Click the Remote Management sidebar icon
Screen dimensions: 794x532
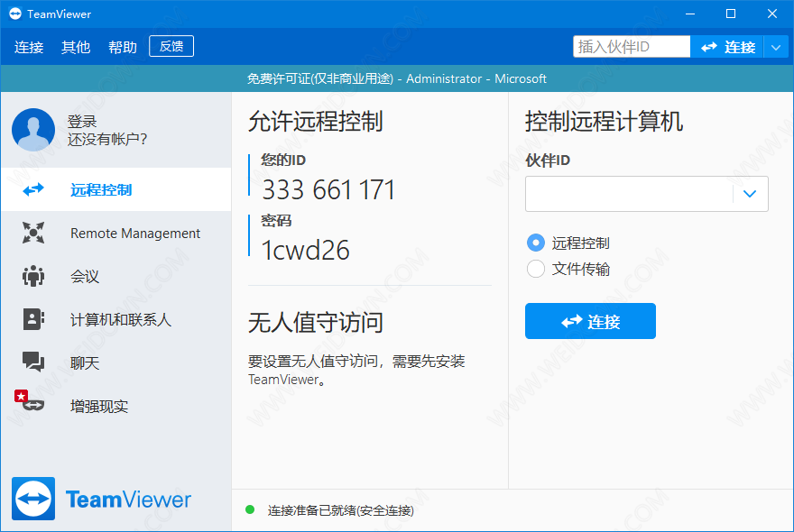click(x=33, y=233)
